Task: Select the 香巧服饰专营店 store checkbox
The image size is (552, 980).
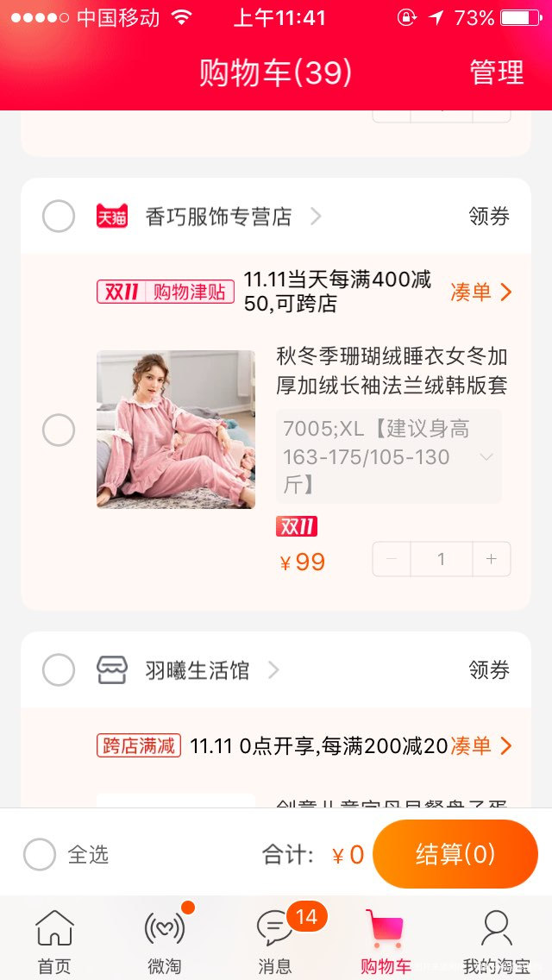Action: [x=58, y=216]
